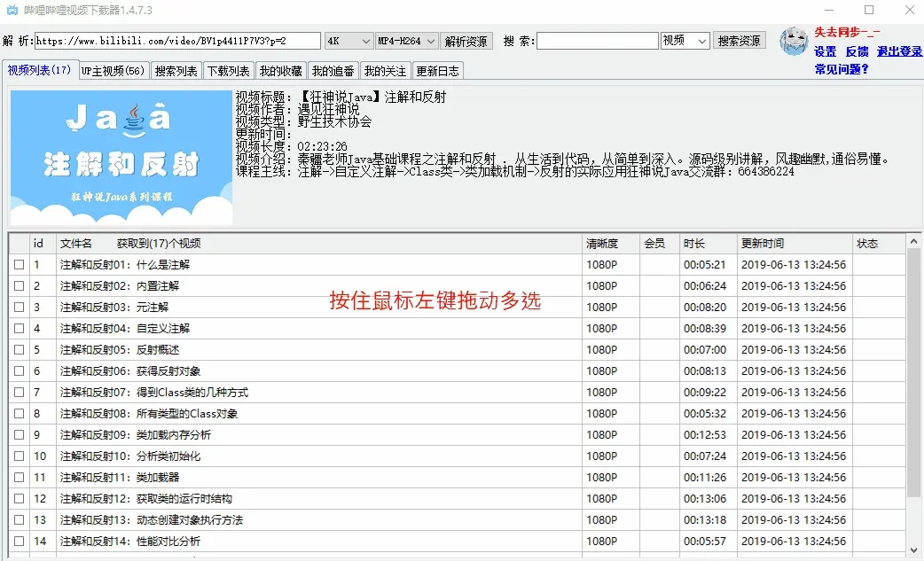Switch to the UP主视频(56) tab
The image size is (924, 561).
(113, 71)
